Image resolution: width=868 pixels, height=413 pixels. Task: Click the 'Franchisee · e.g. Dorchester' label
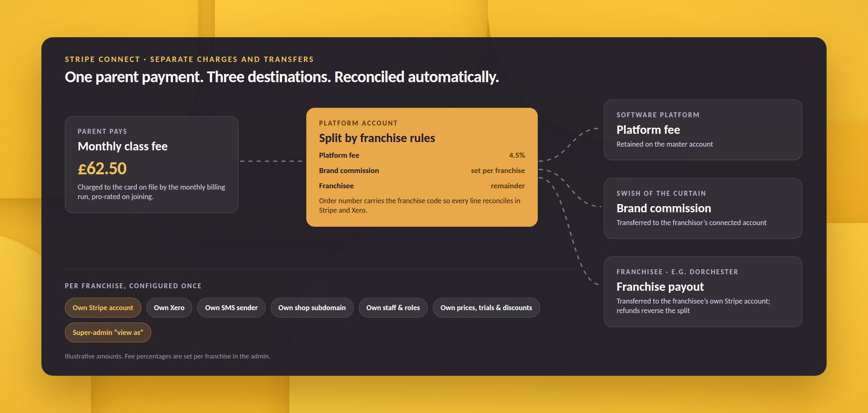click(x=677, y=272)
